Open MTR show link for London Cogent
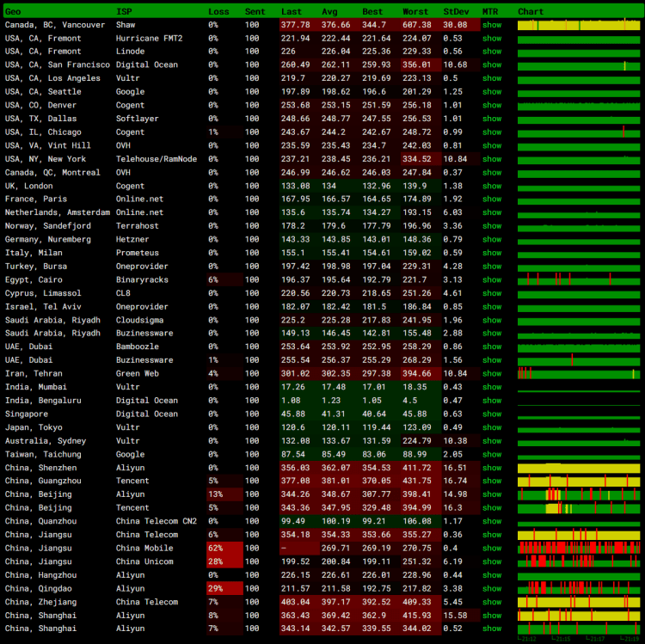 491,186
